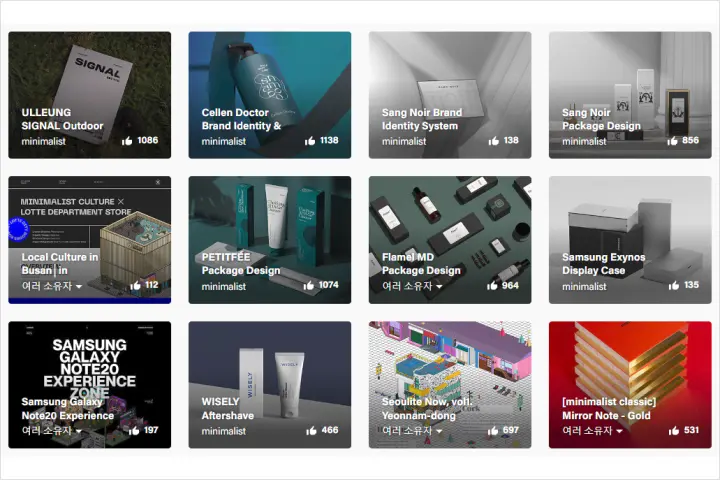This screenshot has width=720, height=480.
Task: Click the 1086 likes count
Action: coord(147,141)
